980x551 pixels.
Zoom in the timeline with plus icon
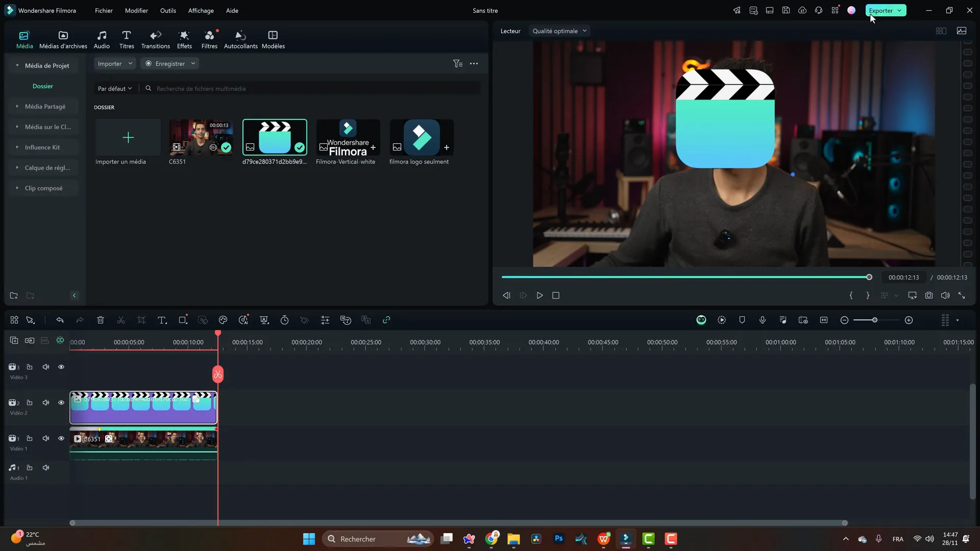(909, 320)
